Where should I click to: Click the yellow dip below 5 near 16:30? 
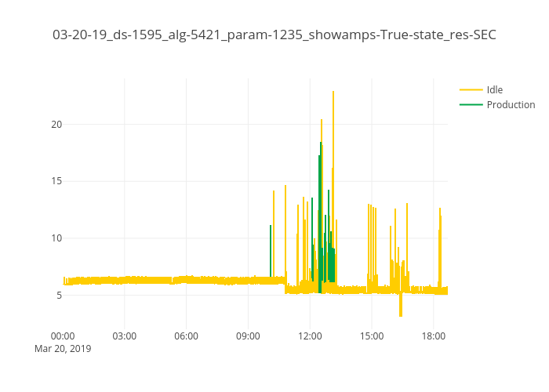[x=401, y=312]
